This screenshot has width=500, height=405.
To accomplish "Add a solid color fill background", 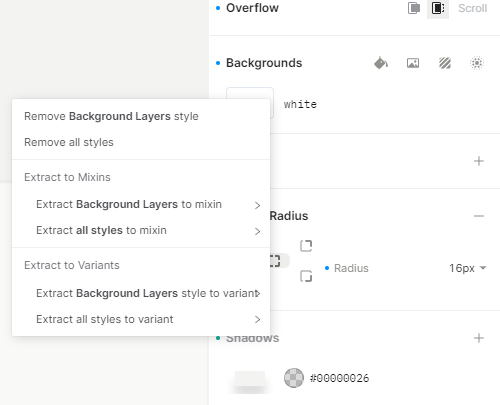I will point(381,63).
